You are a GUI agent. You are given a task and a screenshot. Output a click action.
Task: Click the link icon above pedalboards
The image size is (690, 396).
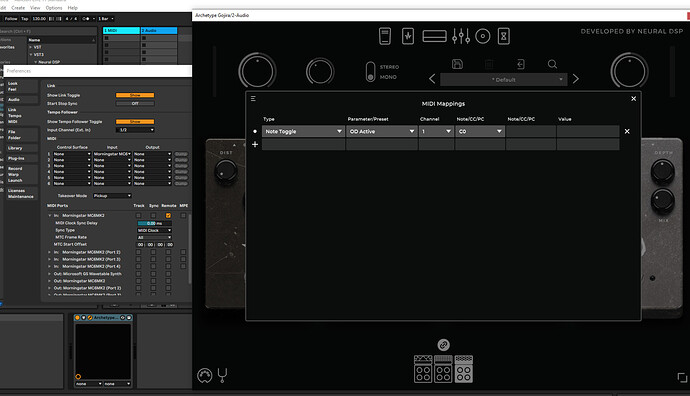[x=443, y=345]
